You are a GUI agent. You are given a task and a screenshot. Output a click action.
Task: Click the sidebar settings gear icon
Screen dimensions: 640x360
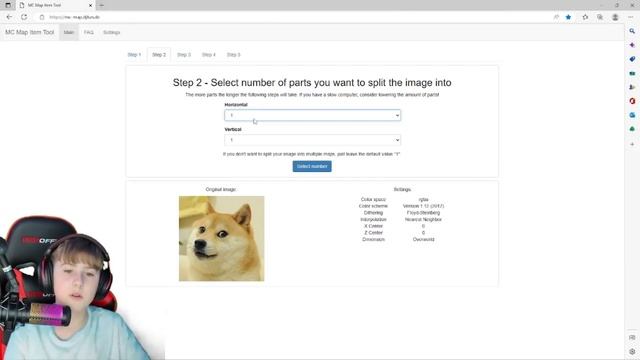pos(632,351)
